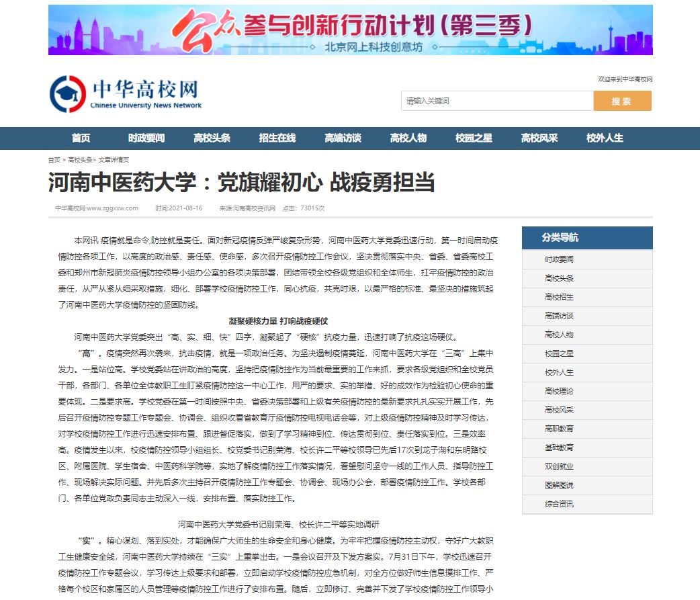This screenshot has width=700, height=600.
Task: Open 校园之星 in the 分类导航 sidebar
Action: tap(588, 353)
